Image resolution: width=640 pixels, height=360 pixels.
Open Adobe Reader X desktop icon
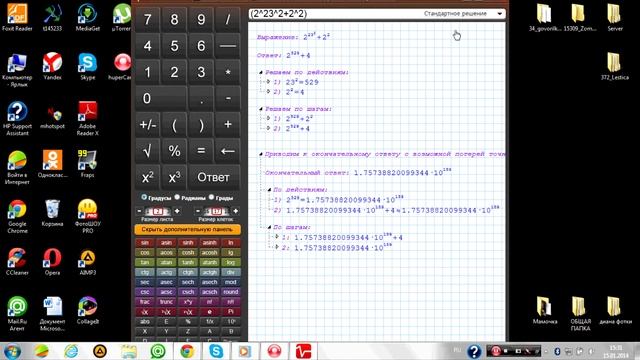[x=87, y=118]
